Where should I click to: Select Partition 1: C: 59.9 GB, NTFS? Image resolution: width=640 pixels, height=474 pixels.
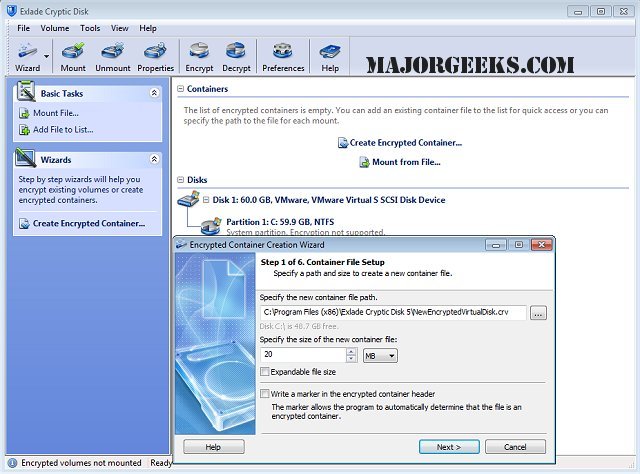(x=280, y=222)
